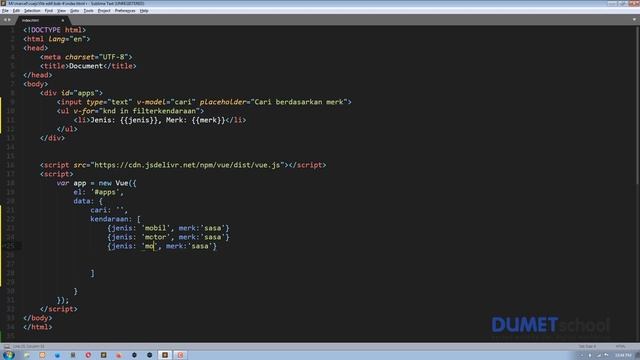Open the Goto menu

(x=74, y=11)
